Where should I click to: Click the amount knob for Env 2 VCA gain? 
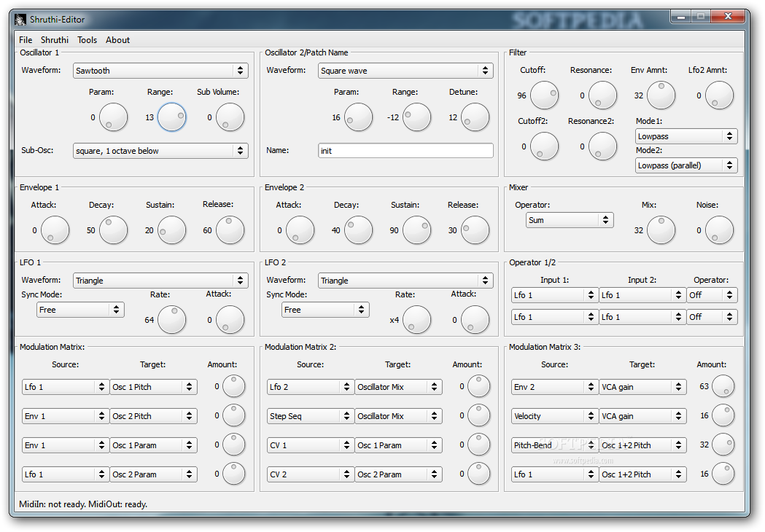pos(723,386)
